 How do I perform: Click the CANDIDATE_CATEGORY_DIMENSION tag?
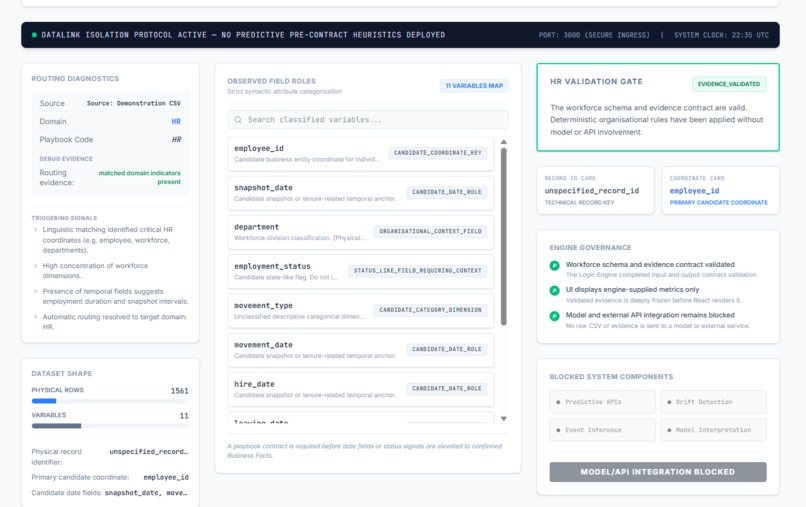[430, 310]
